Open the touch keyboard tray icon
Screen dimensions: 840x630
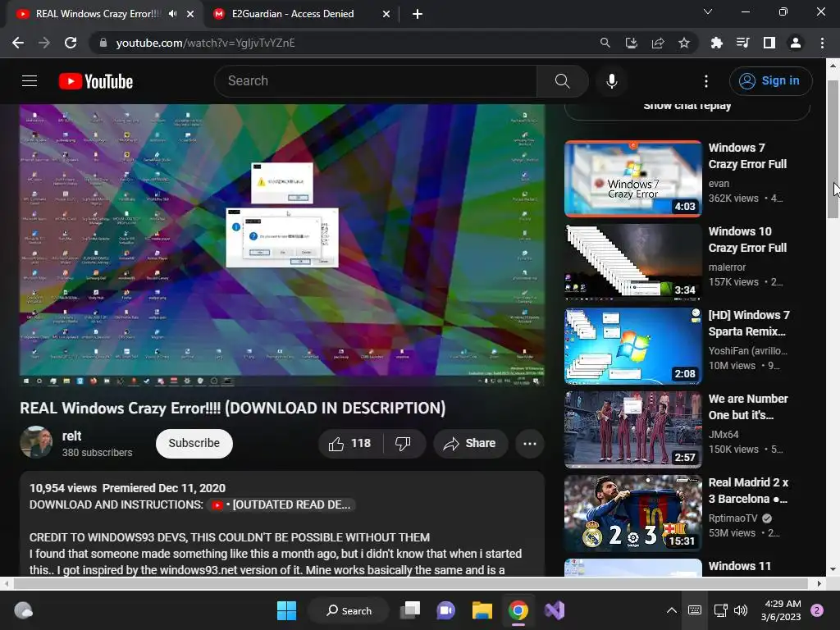click(x=694, y=610)
